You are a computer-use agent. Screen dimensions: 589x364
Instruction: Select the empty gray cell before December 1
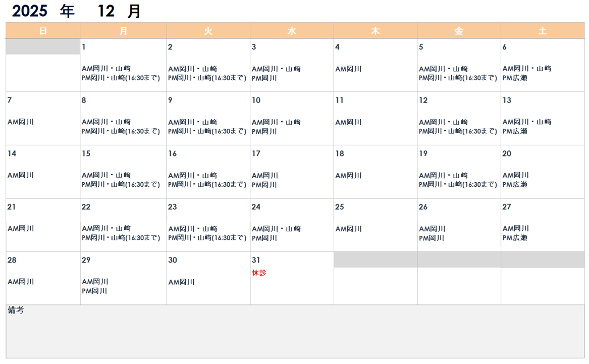(42, 47)
